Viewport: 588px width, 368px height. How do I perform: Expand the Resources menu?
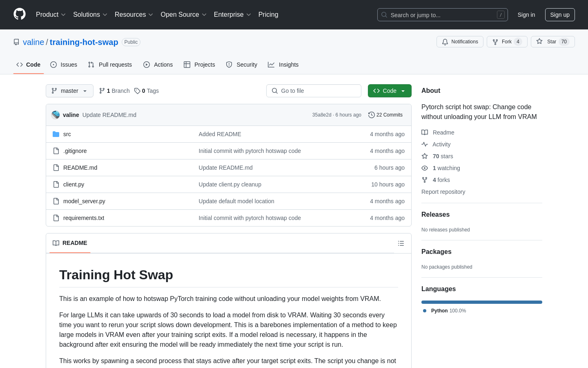pyautogui.click(x=134, y=15)
